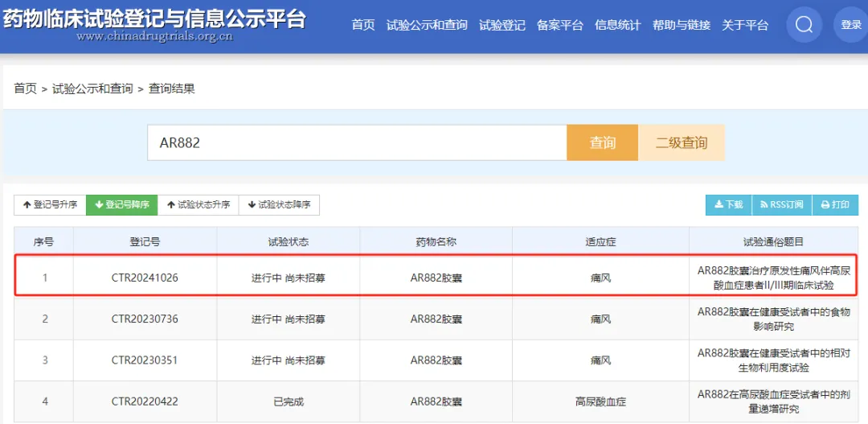The height and width of the screenshot is (424, 868).
Task: Click the search field containing AR882
Action: 357,142
